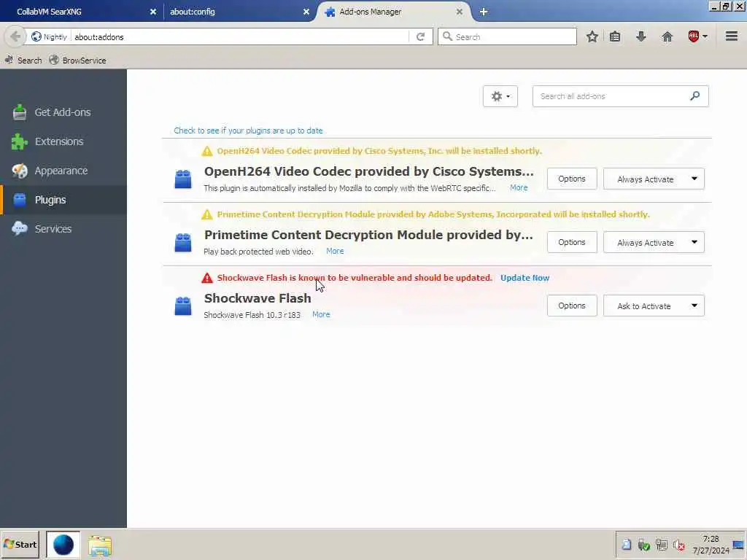Screen dimensions: 747x560
Task: Reload the current page
Action: coord(420,36)
